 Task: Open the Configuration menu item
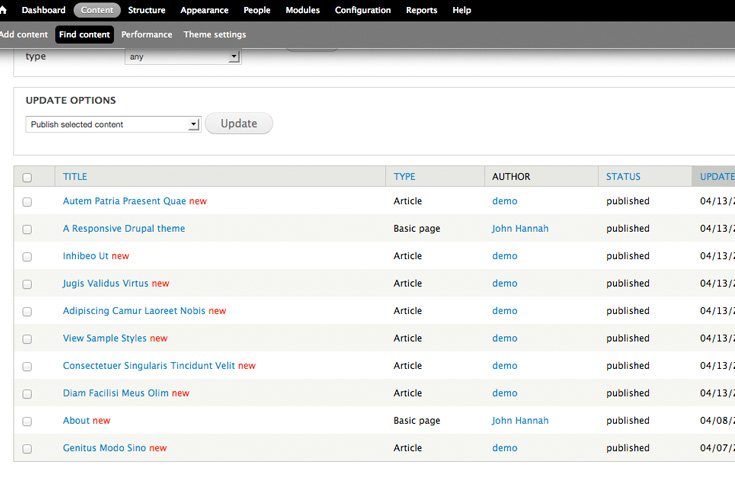363,10
